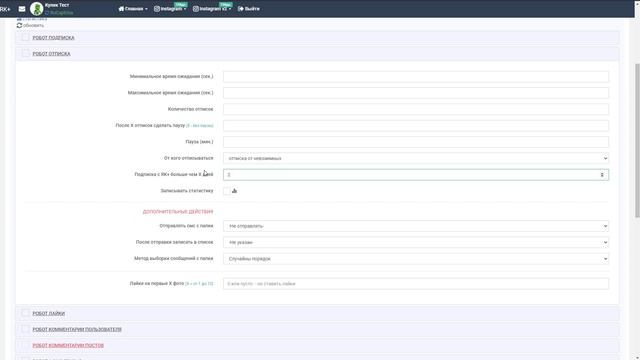Toggle the Записывать статистику checkbox
The height and width of the screenshot is (360, 640).
[x=227, y=191]
